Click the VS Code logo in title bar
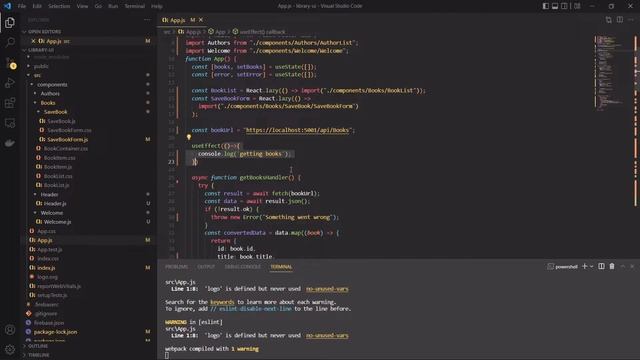Image resolution: width=640 pixels, height=360 pixels. tap(7, 6)
